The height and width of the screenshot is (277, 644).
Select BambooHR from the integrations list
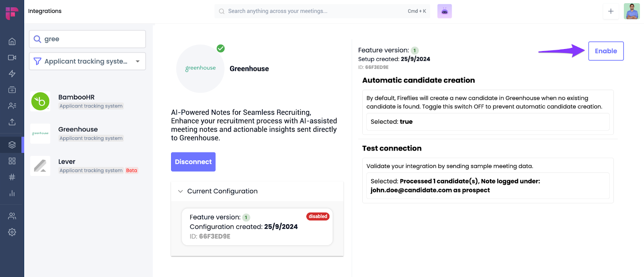click(x=76, y=101)
